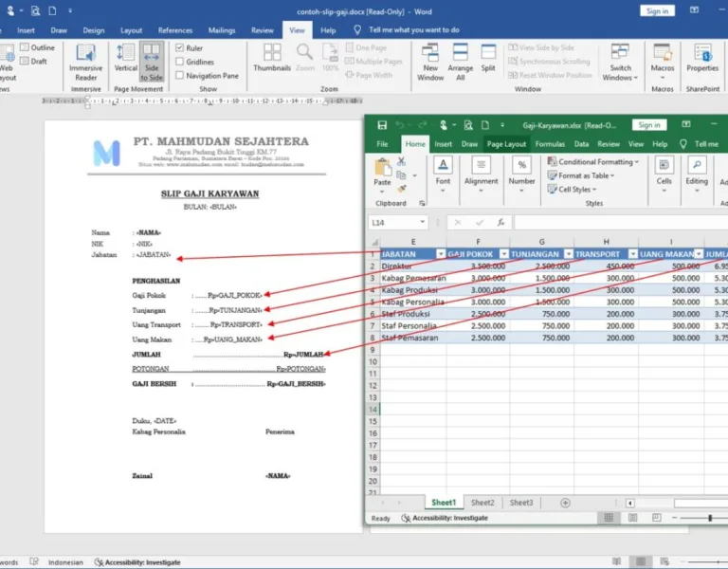Image resolution: width=728 pixels, height=569 pixels.
Task: Click the Zoom magnifier in Word
Action: (x=305, y=58)
